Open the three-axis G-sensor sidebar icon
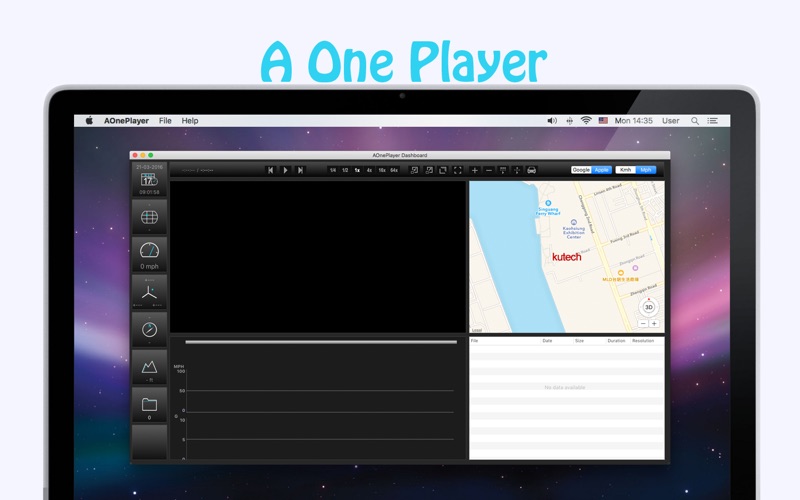The height and width of the screenshot is (500, 800). click(x=149, y=292)
